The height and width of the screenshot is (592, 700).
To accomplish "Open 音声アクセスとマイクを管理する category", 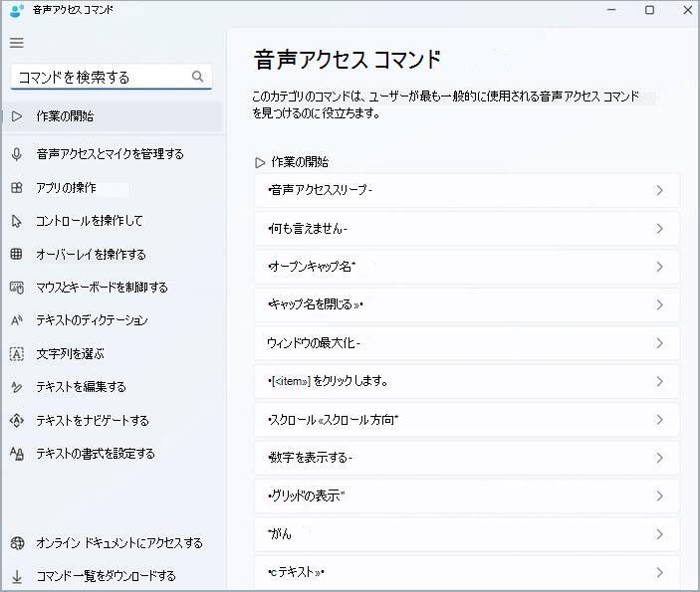I will click(113, 154).
